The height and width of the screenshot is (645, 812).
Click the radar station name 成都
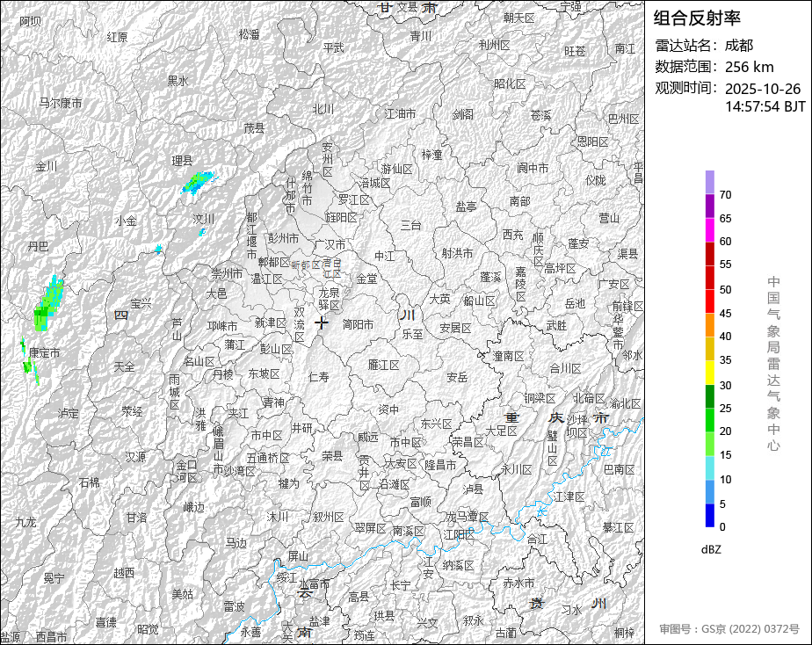pyautogui.click(x=739, y=46)
